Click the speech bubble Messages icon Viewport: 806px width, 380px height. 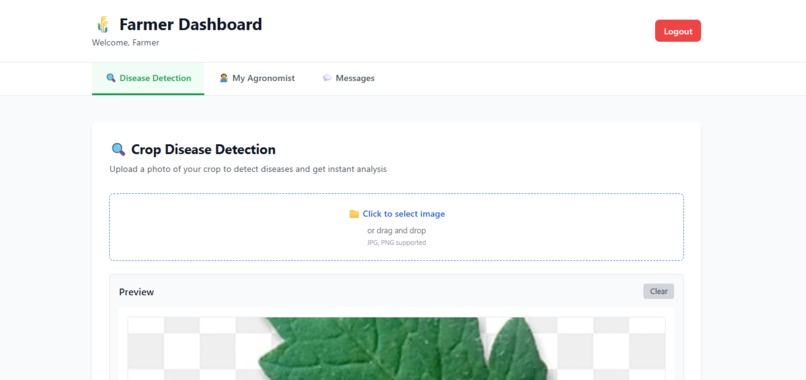pos(327,78)
